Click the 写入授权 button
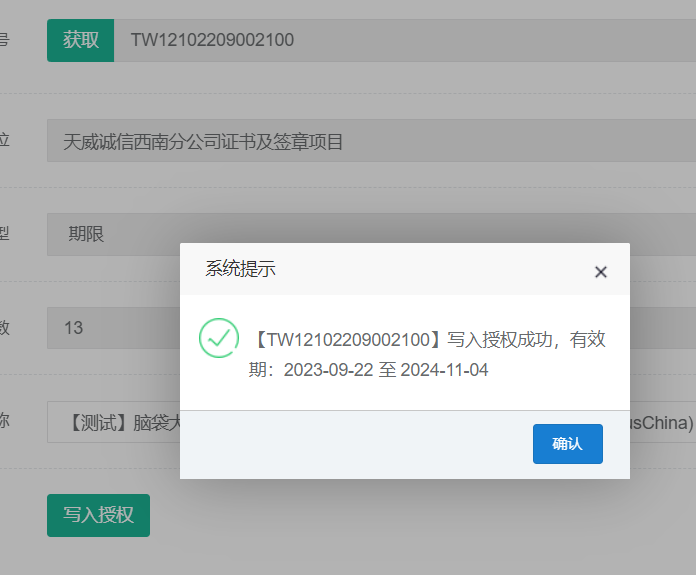This screenshot has height=575, width=696. point(98,515)
